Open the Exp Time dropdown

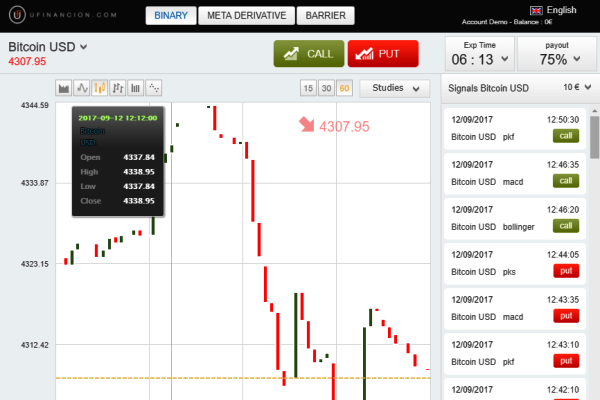[480, 54]
